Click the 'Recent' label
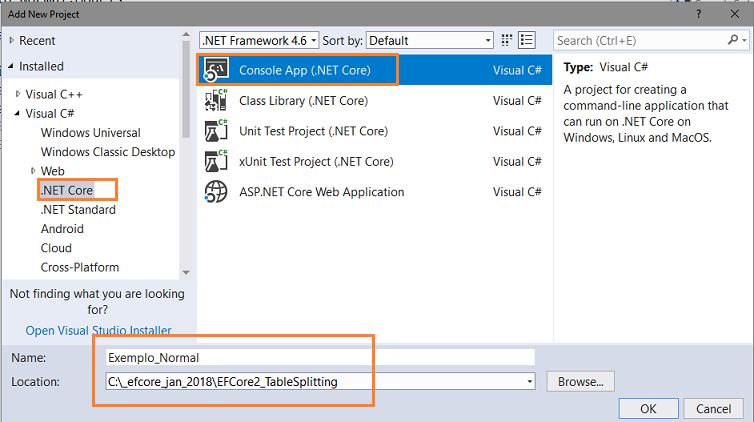The image size is (754, 422). (37, 40)
